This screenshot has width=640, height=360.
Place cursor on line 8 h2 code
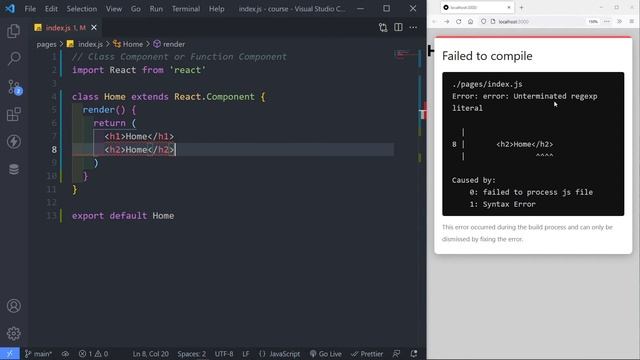(140, 149)
